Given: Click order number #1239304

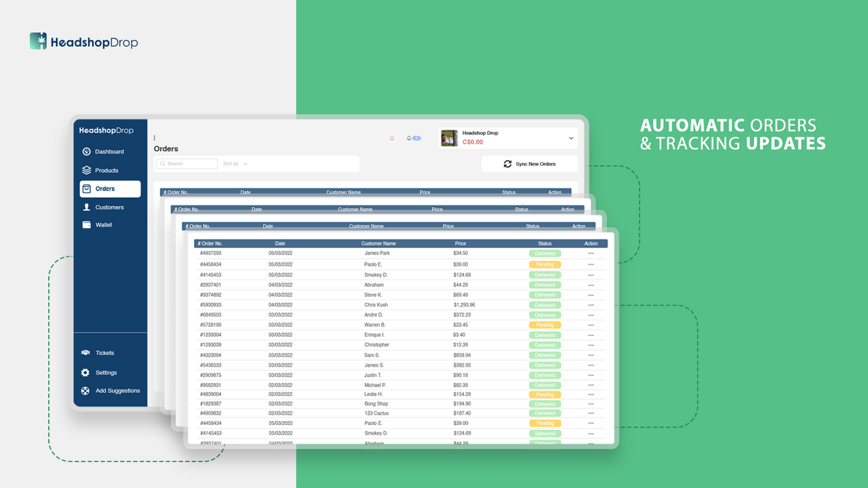Looking at the screenshot, I should coord(210,335).
